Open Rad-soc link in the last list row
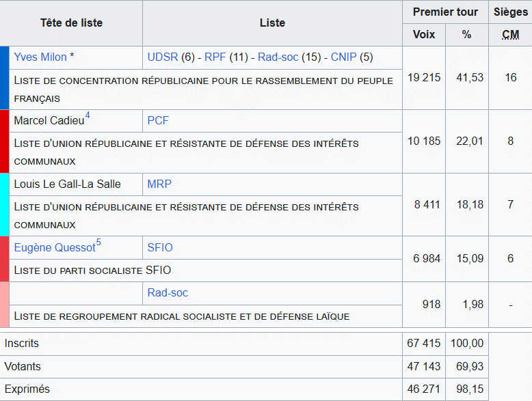The height and width of the screenshot is (401, 532). tap(168, 293)
